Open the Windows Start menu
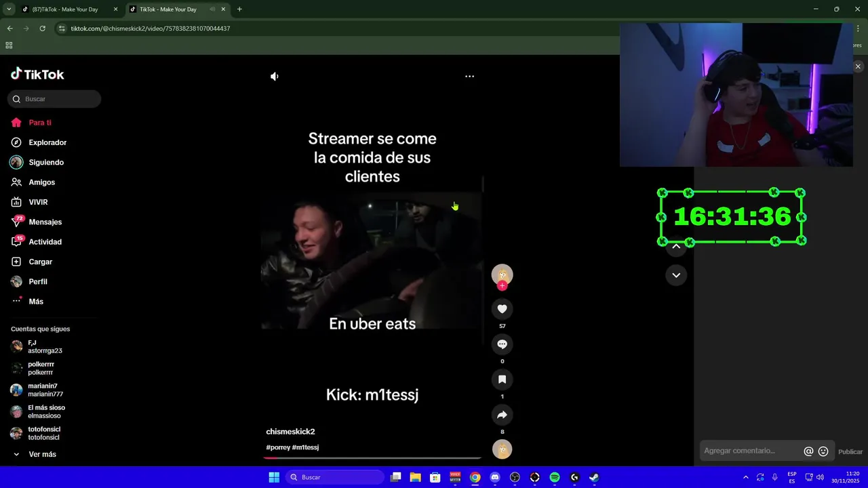The image size is (868, 488). pyautogui.click(x=274, y=477)
